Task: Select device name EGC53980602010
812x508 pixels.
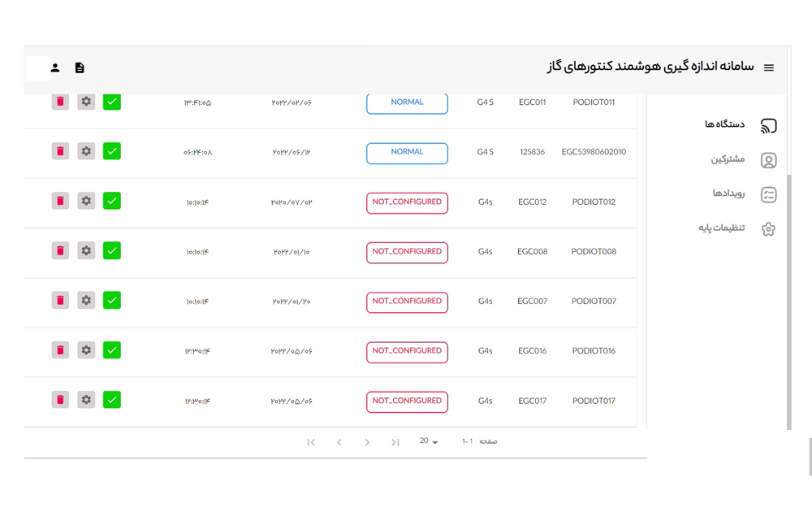Action: (594, 152)
